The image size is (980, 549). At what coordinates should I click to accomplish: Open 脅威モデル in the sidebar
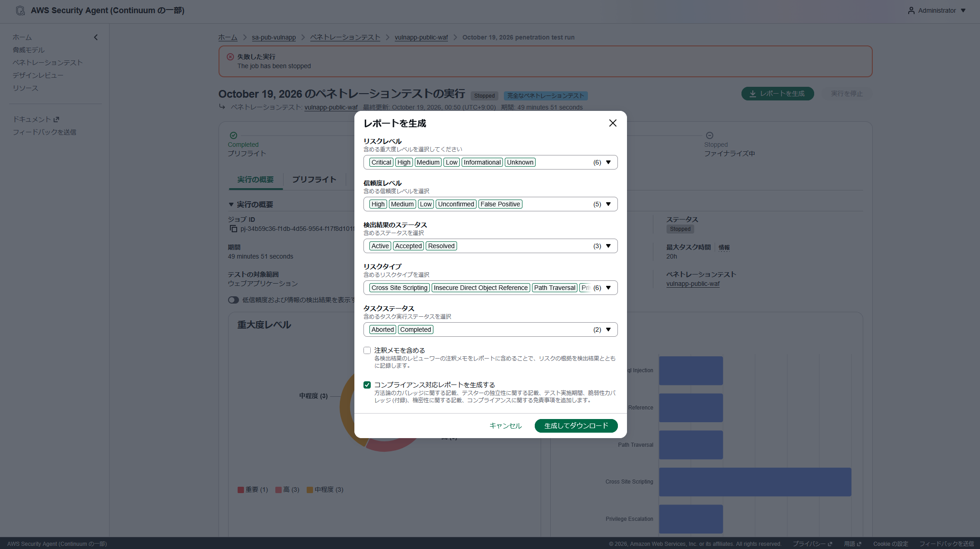tap(29, 50)
